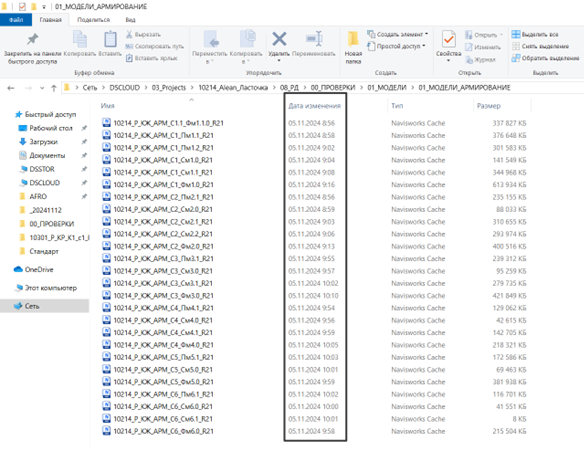Open the Файл tab
This screenshot has height=451, width=584.
[x=16, y=20]
